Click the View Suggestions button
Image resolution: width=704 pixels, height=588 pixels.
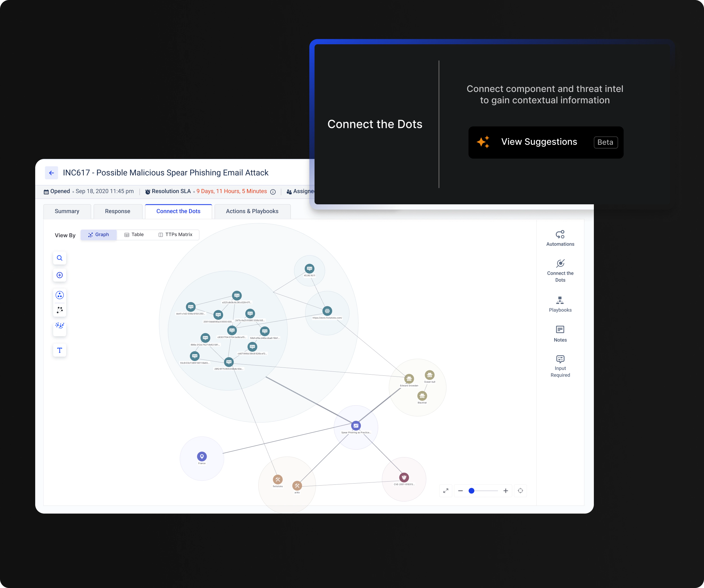point(545,142)
